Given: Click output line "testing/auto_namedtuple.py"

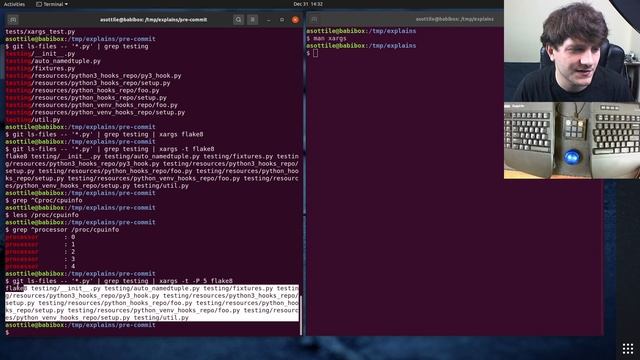Looking at the screenshot, I should [x=53, y=61].
